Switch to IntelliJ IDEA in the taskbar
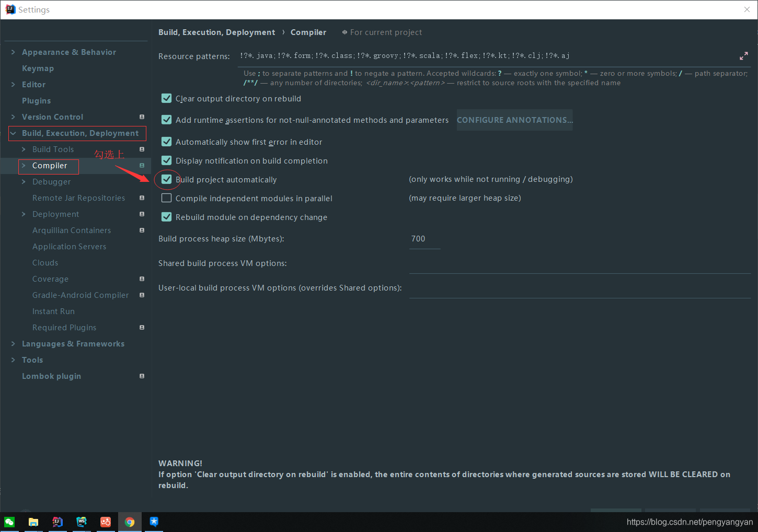 coord(58,522)
